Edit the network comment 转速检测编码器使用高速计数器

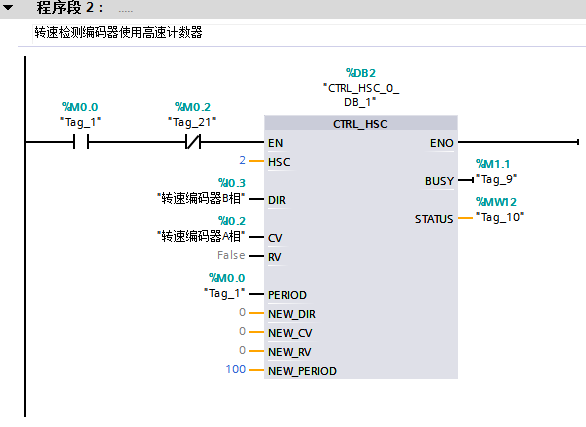pyautogui.click(x=118, y=33)
